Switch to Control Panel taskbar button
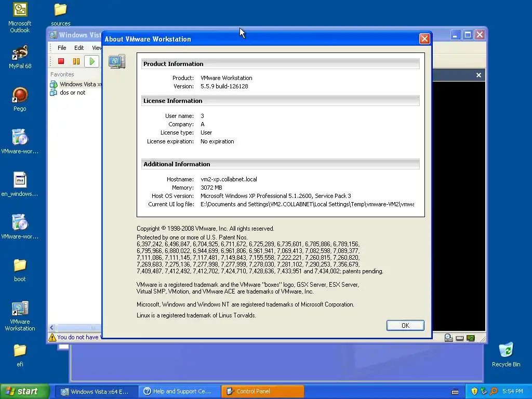Screen dimensions: 532x399 (x=262, y=392)
